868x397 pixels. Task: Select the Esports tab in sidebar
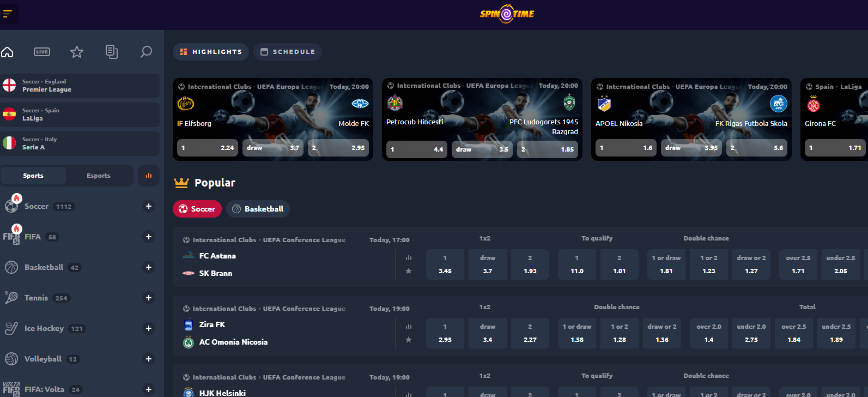[x=99, y=176]
